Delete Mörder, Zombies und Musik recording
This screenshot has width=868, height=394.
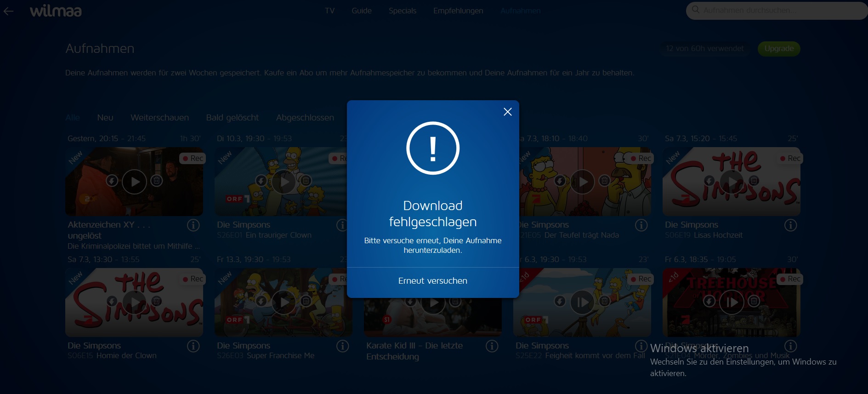click(x=754, y=301)
